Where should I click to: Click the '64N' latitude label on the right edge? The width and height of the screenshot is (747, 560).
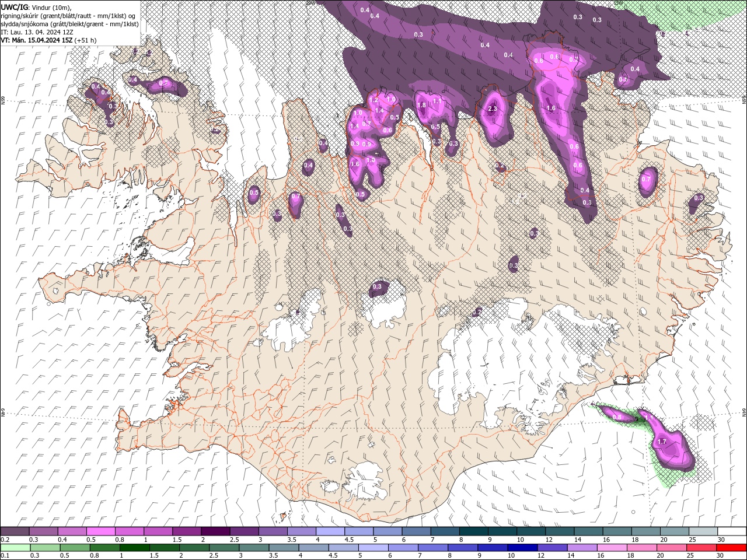click(x=743, y=412)
